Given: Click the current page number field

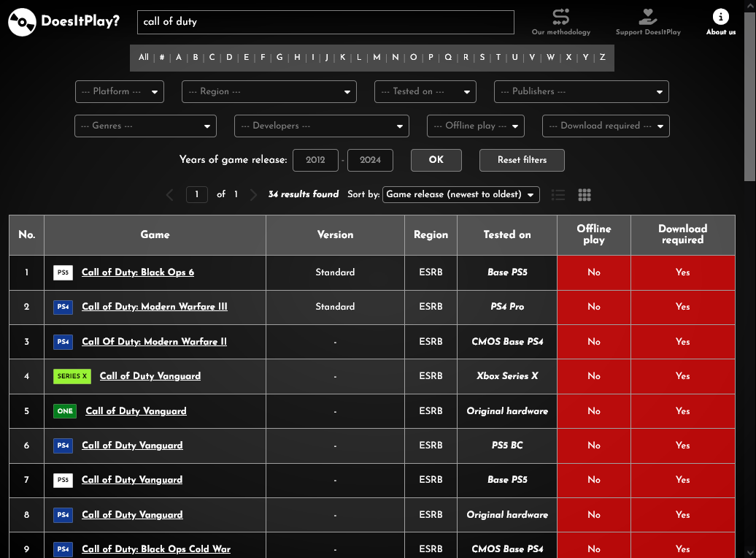Looking at the screenshot, I should (197, 194).
